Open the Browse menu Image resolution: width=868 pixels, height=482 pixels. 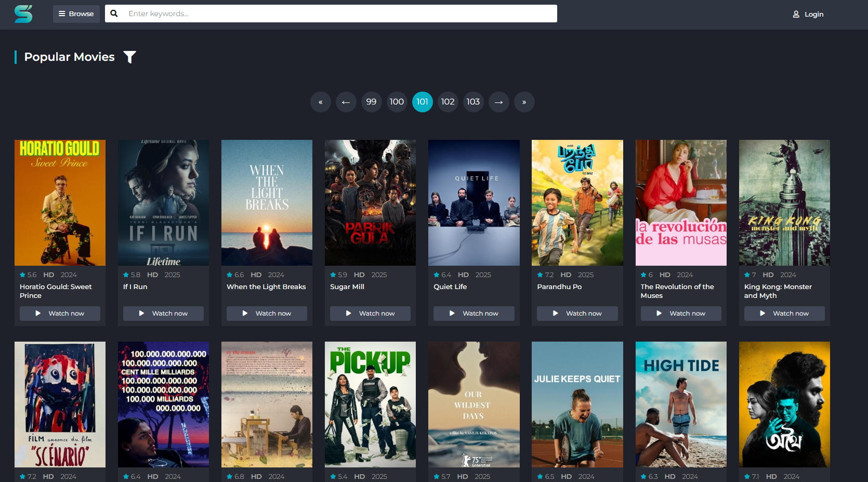tap(76, 14)
